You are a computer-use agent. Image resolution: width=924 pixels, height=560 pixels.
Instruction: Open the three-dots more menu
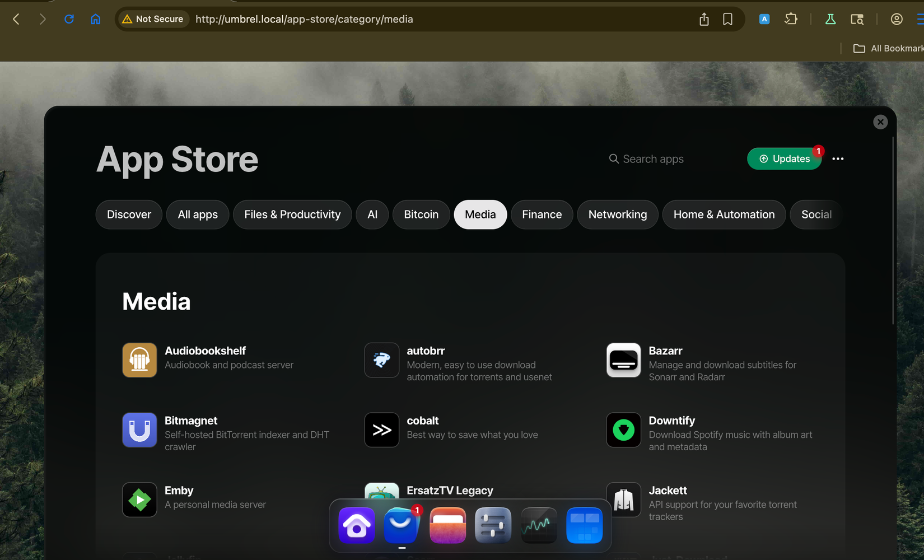pos(838,159)
